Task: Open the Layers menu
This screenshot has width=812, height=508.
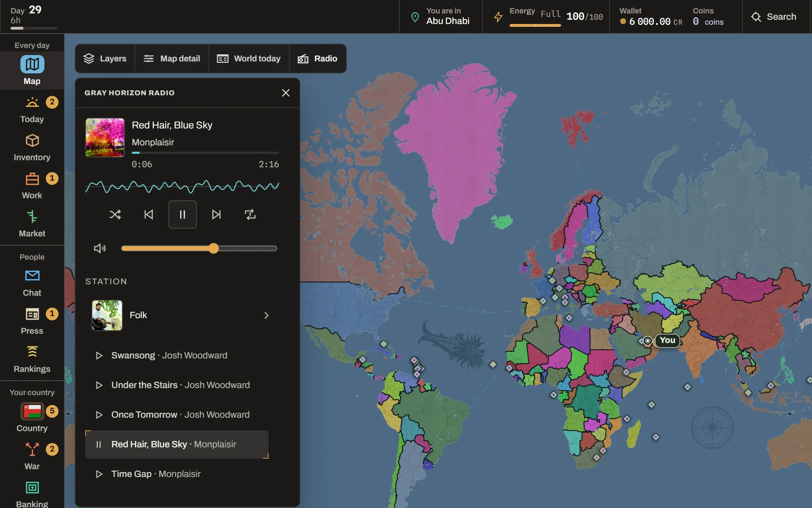Action: (105, 59)
